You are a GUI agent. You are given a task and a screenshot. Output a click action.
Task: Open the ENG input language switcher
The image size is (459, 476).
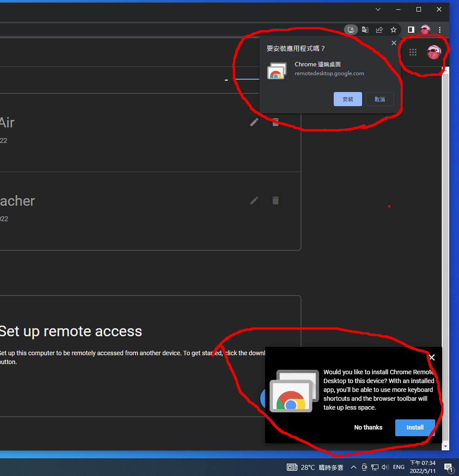tap(398, 467)
